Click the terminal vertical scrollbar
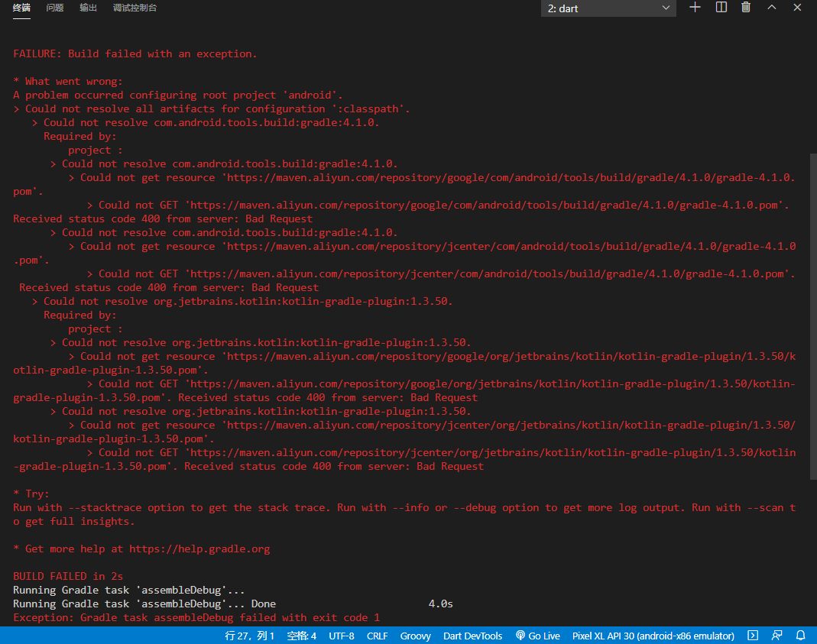Viewport: 817px width, 644px height. (x=813, y=316)
